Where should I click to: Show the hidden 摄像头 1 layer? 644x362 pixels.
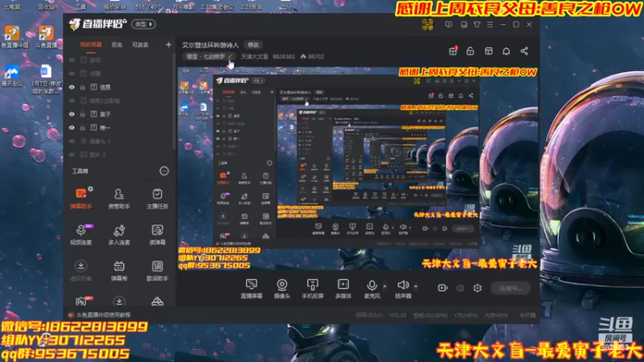coord(72,142)
